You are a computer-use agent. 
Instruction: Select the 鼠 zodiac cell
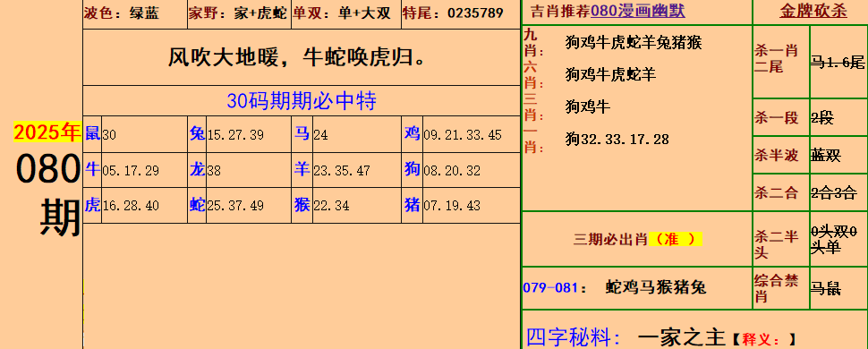92,133
